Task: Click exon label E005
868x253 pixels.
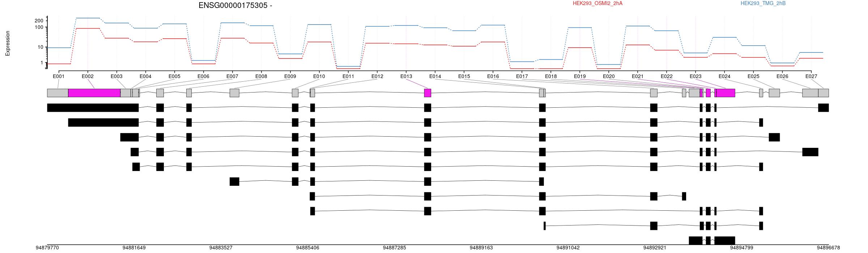Action: tap(174, 76)
